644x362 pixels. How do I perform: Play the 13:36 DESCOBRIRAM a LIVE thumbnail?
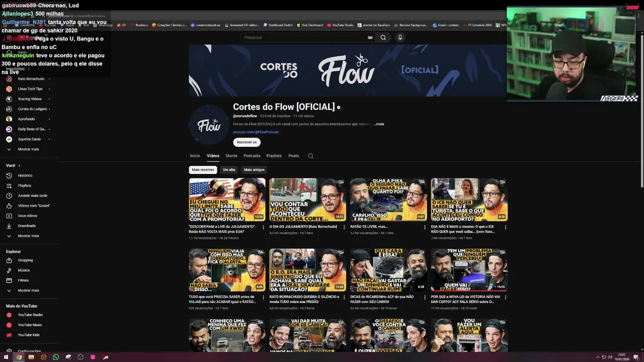(x=227, y=200)
